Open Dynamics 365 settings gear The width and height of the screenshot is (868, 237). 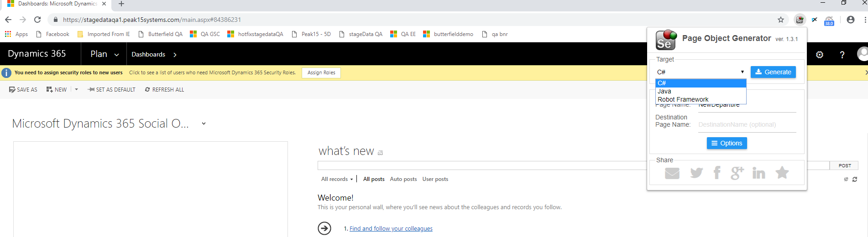[x=820, y=55]
